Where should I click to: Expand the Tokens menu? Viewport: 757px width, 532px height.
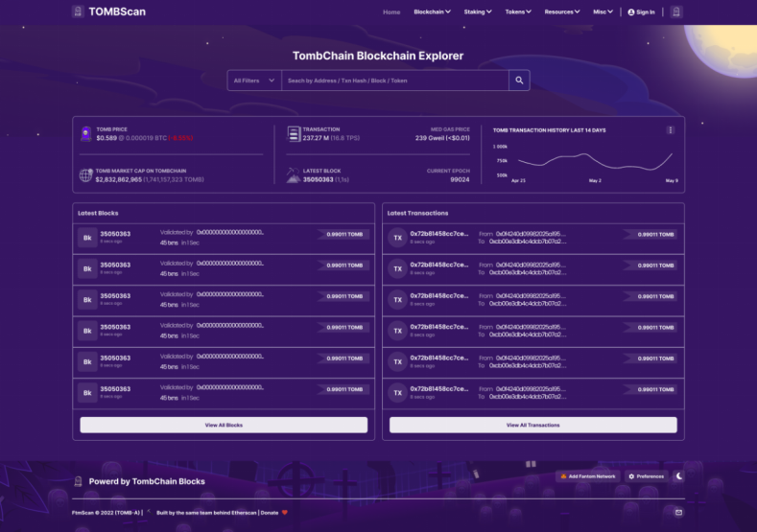point(518,12)
